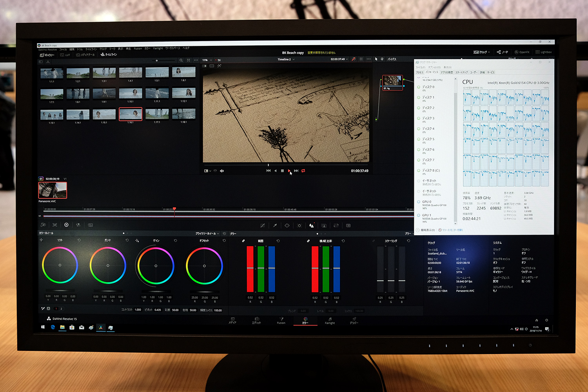The image size is (588, 392).
Task: Click the gallery expand-view icon
Action: 189,60
